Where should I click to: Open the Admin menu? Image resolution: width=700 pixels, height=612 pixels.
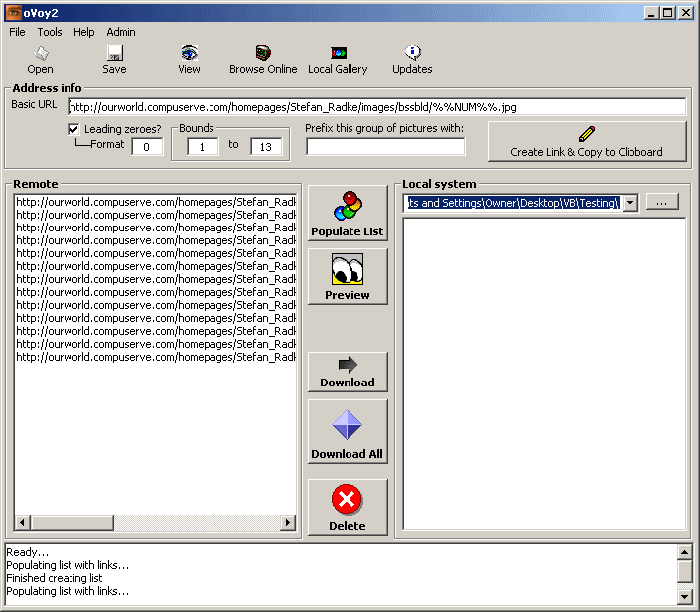click(121, 32)
